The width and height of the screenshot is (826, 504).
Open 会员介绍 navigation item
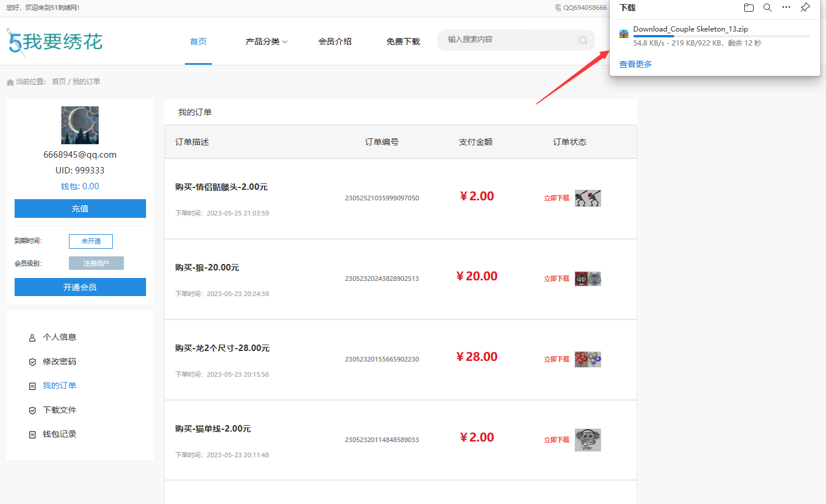pyautogui.click(x=335, y=41)
